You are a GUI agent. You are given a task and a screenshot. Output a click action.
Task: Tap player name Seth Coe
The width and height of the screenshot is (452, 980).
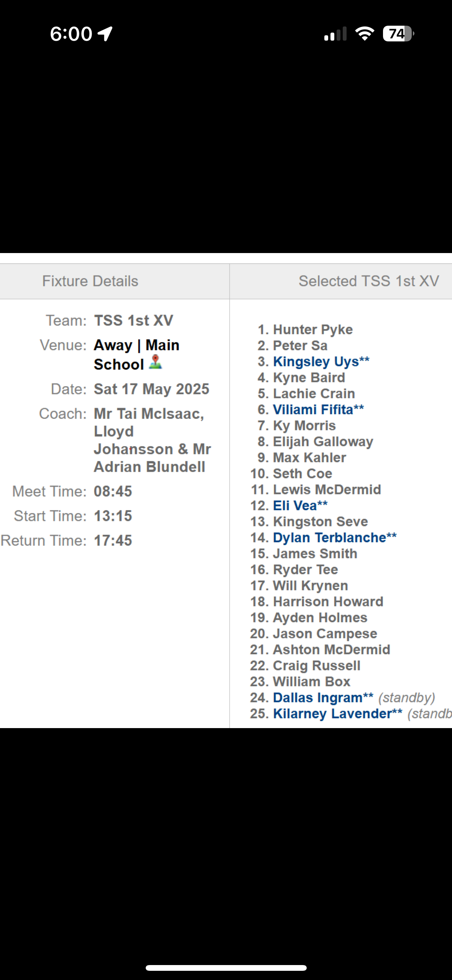tap(302, 474)
